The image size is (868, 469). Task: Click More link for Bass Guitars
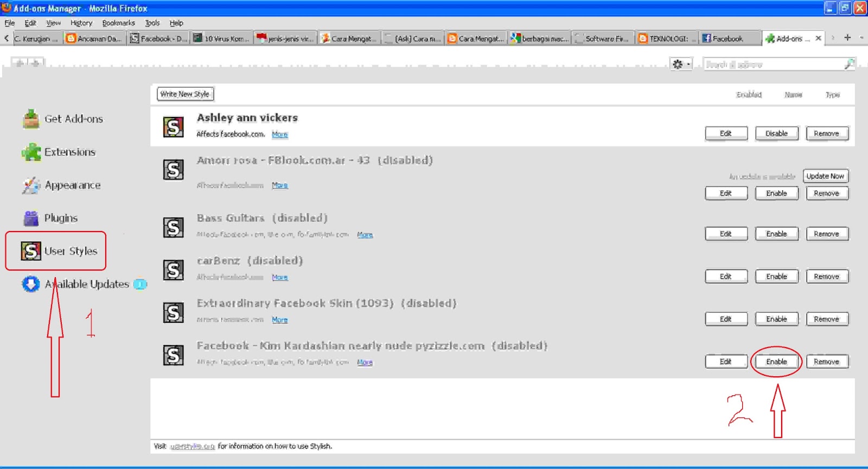[x=365, y=235]
